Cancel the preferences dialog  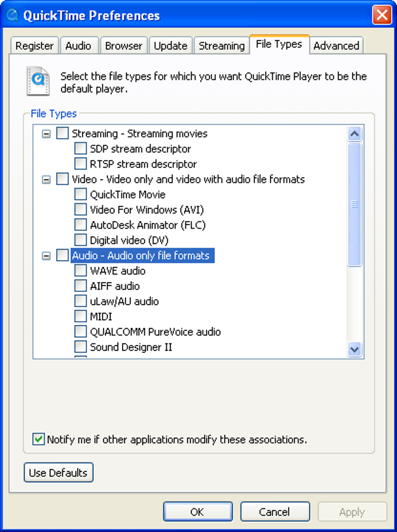point(275,511)
